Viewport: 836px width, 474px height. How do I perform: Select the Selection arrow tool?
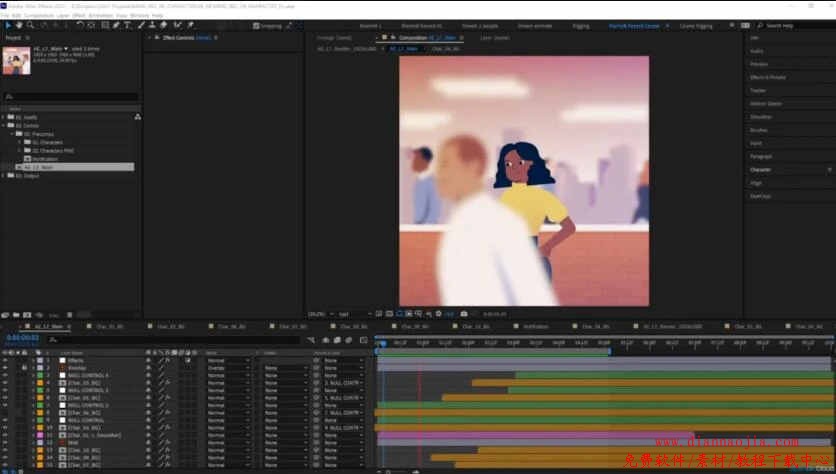7,25
